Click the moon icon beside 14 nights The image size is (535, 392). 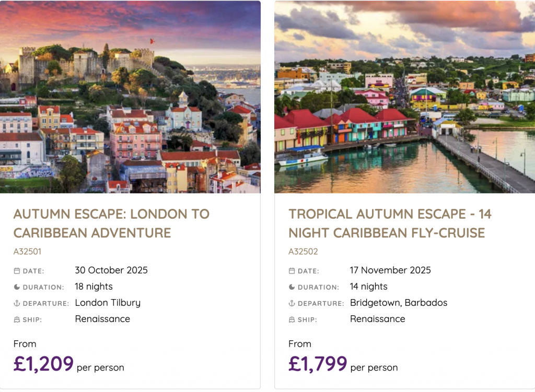292,287
